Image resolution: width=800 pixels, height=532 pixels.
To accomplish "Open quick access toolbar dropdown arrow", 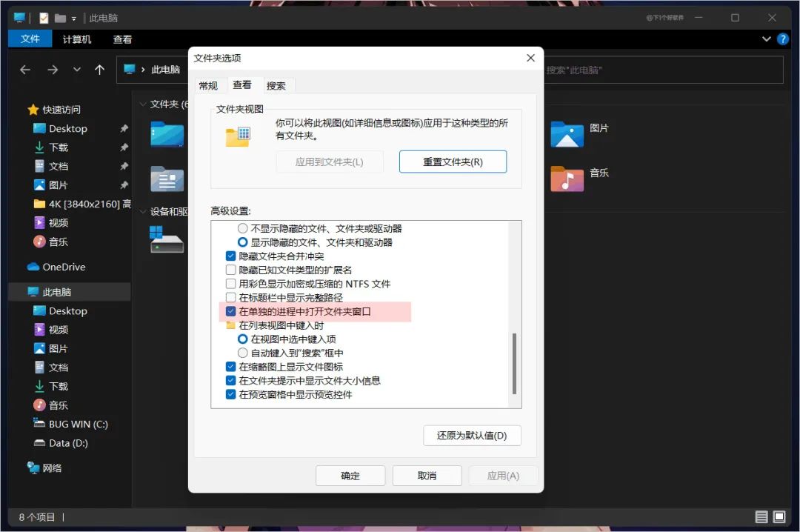I will coord(74,19).
